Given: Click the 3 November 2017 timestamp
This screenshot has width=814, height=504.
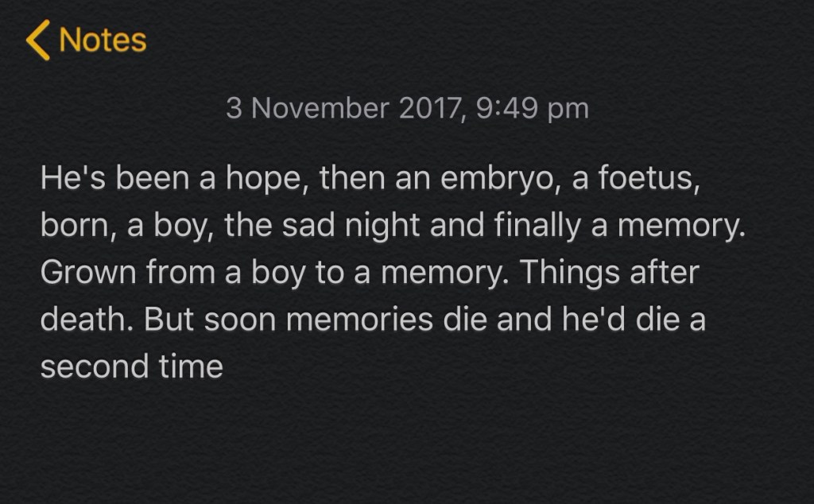Looking at the screenshot, I should (342, 108).
